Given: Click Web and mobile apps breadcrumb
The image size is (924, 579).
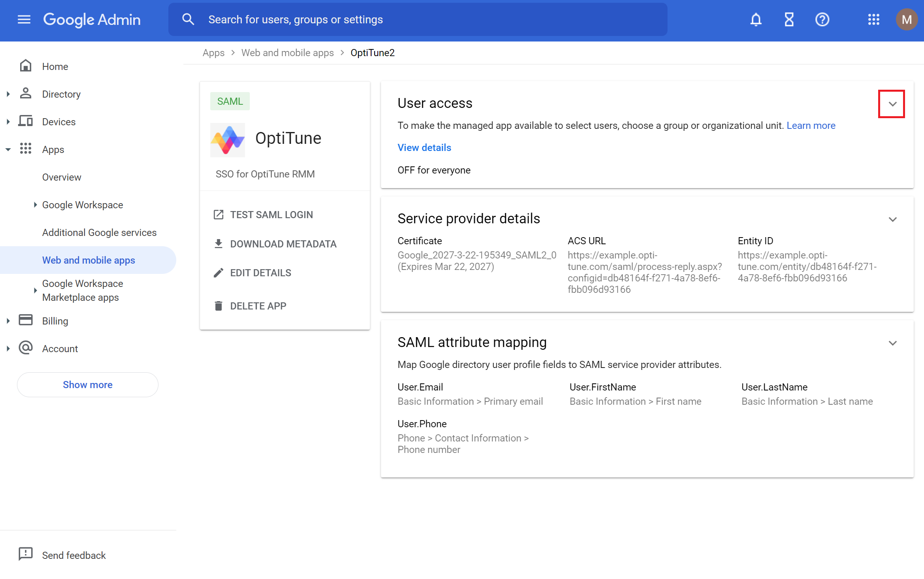Looking at the screenshot, I should (287, 53).
